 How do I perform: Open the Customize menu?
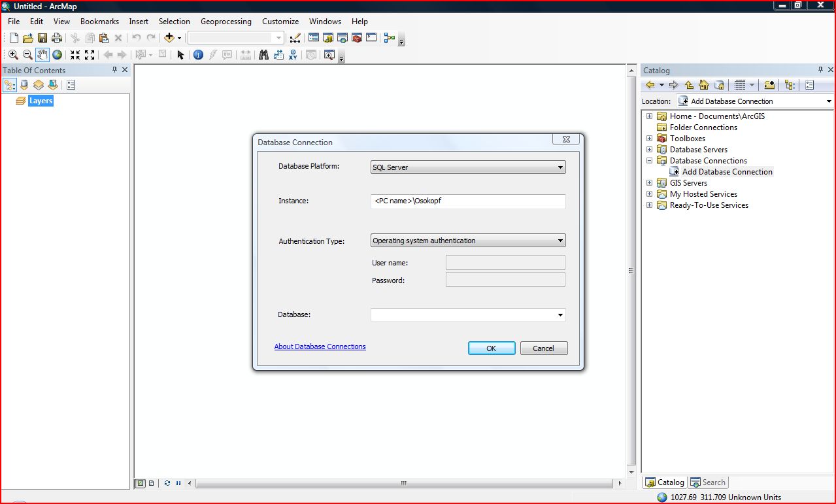point(280,22)
